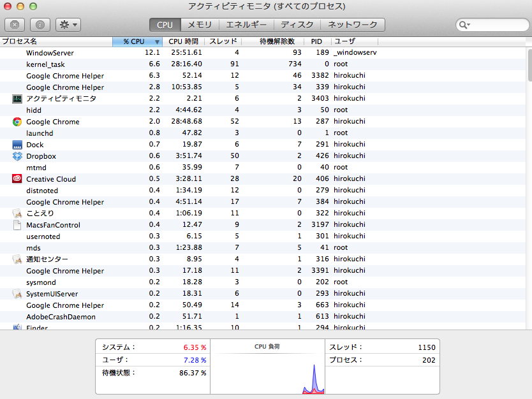Click the 734 wakeups value for kernel_task
The width and height of the screenshot is (532, 399).
[295, 64]
